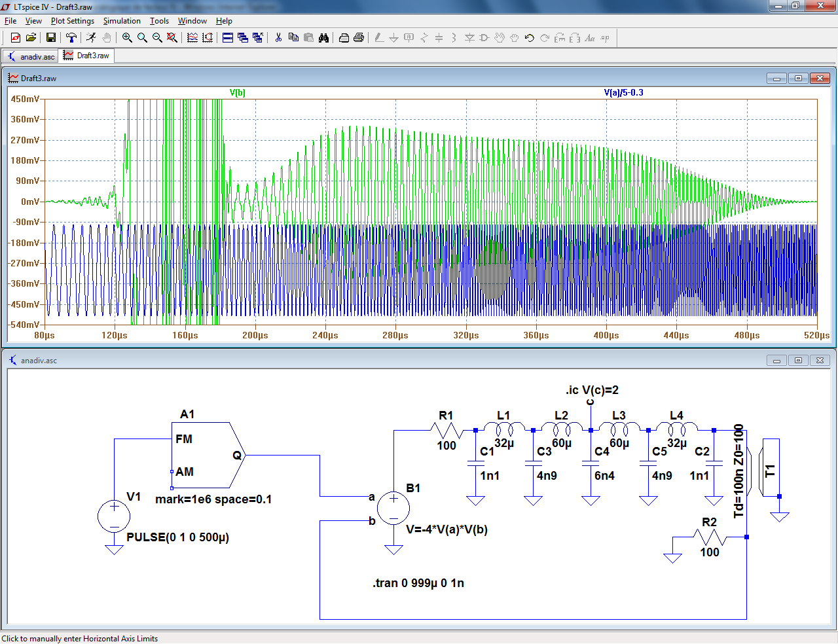Image resolution: width=838 pixels, height=644 pixels.
Task: Click the green V(b) trace label
Action: pos(238,93)
